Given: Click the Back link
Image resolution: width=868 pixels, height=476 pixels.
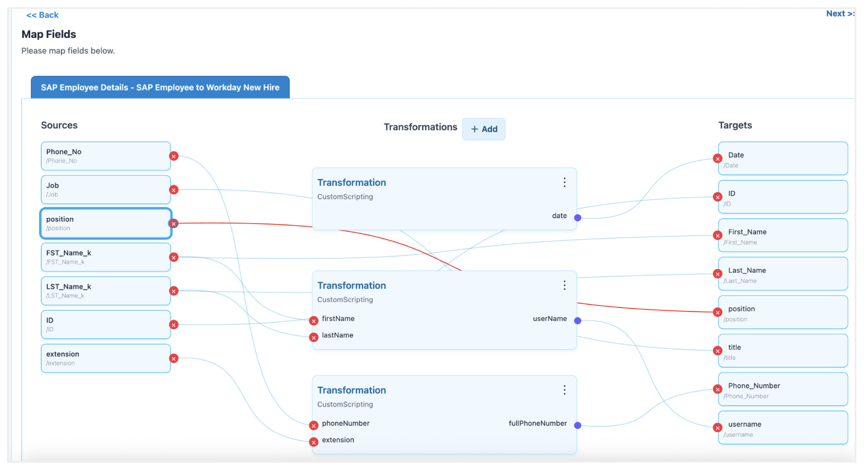Looking at the screenshot, I should tap(42, 15).
